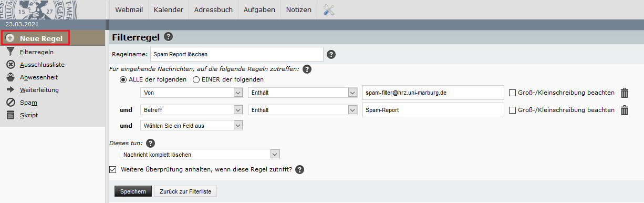
Task: Go to Filterregeln in the sidebar
Action: coord(37,52)
